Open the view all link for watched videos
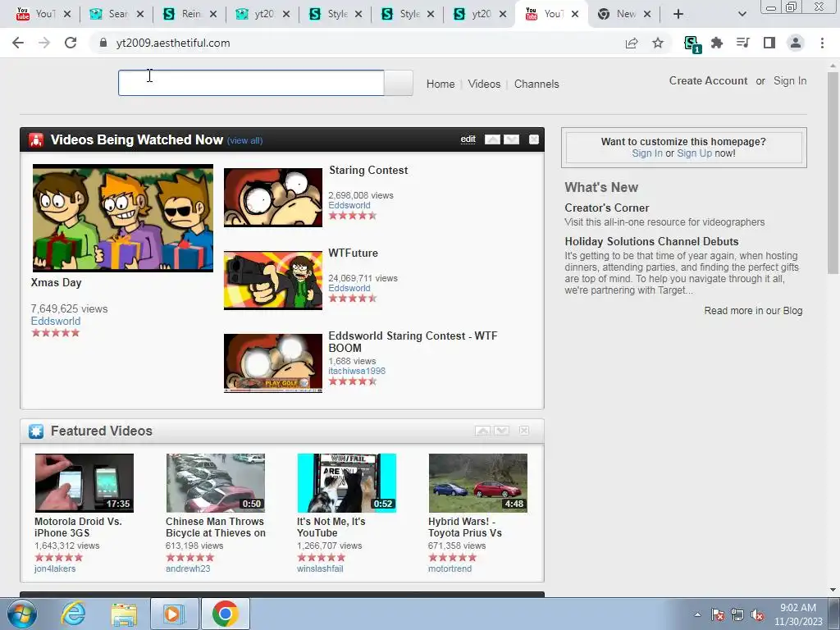The image size is (840, 630). (244, 141)
